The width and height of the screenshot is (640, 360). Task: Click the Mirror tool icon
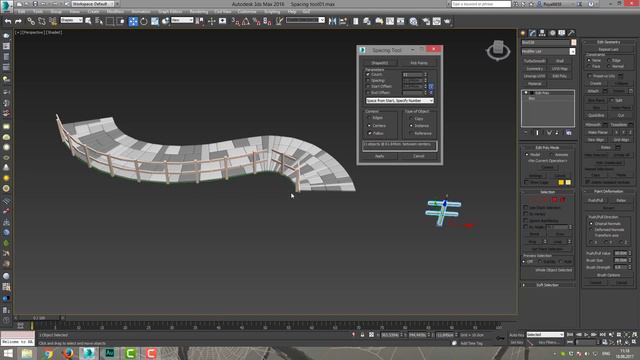pos(332,21)
